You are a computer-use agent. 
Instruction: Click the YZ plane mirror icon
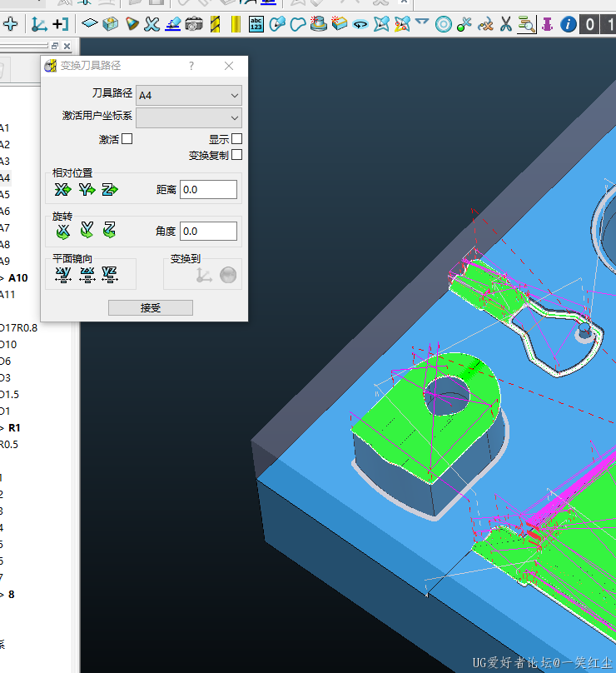[110, 275]
